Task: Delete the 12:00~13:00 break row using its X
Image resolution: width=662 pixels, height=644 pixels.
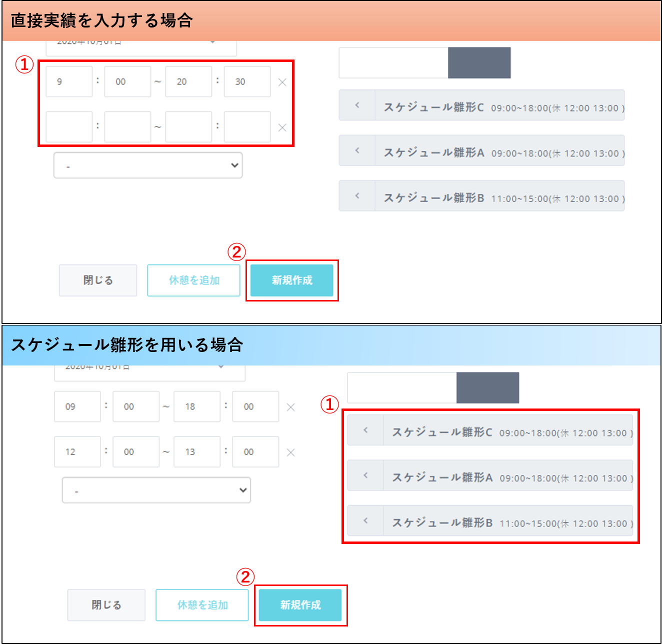Action: tap(290, 452)
